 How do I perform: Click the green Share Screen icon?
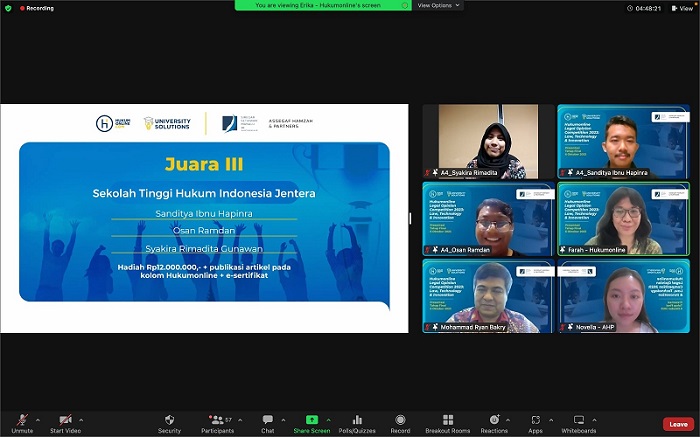(312, 420)
